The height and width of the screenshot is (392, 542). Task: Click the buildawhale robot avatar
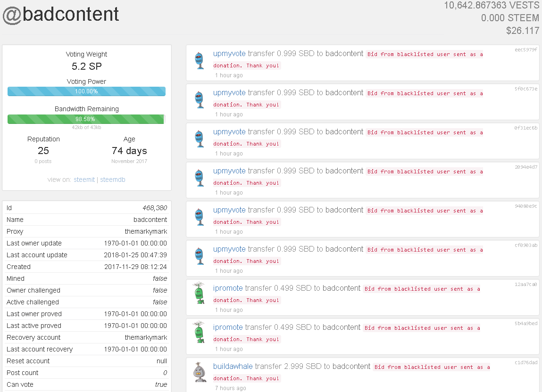coord(199,372)
